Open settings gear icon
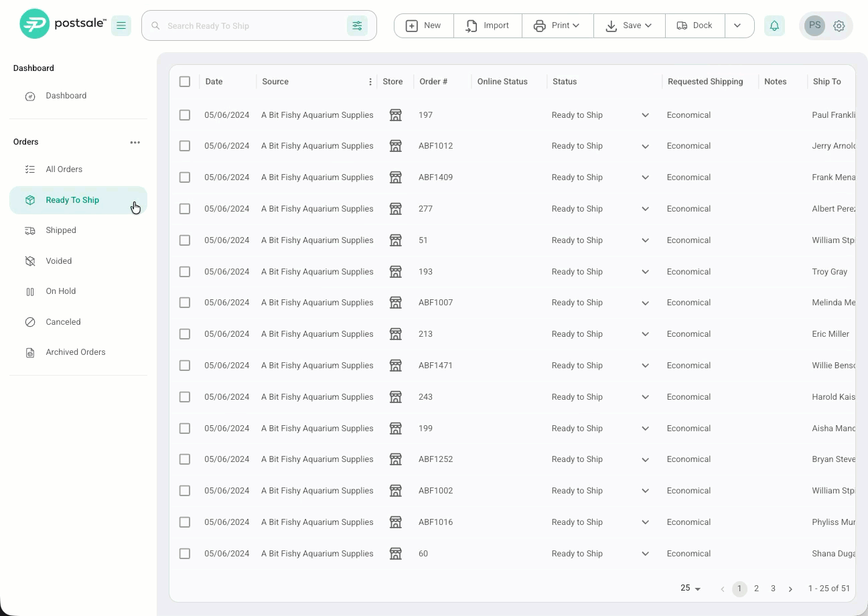The height and width of the screenshot is (616, 868). click(x=839, y=25)
